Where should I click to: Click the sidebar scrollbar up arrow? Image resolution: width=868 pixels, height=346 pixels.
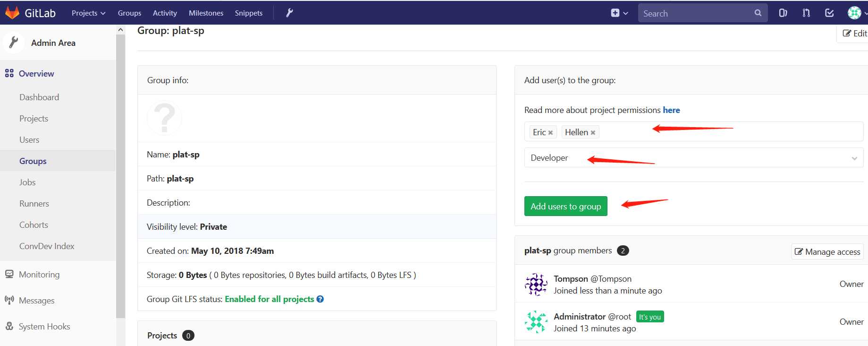coord(120,30)
